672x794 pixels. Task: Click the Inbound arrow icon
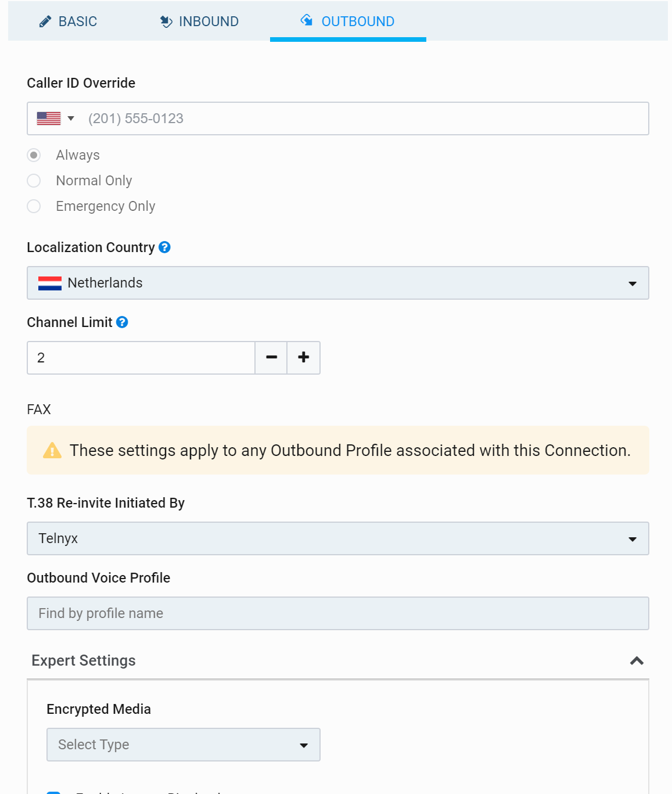pos(166,21)
